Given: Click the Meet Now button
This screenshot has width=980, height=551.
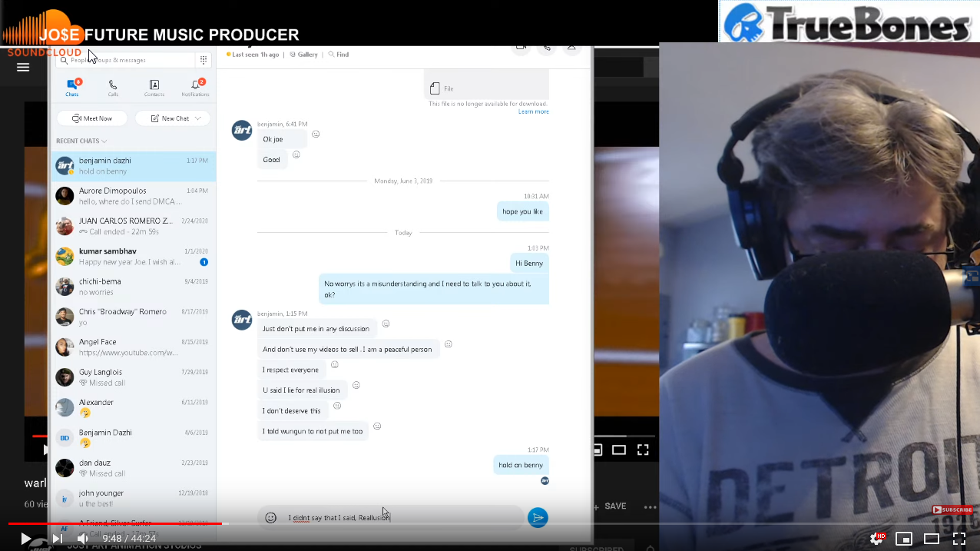Looking at the screenshot, I should (x=92, y=118).
